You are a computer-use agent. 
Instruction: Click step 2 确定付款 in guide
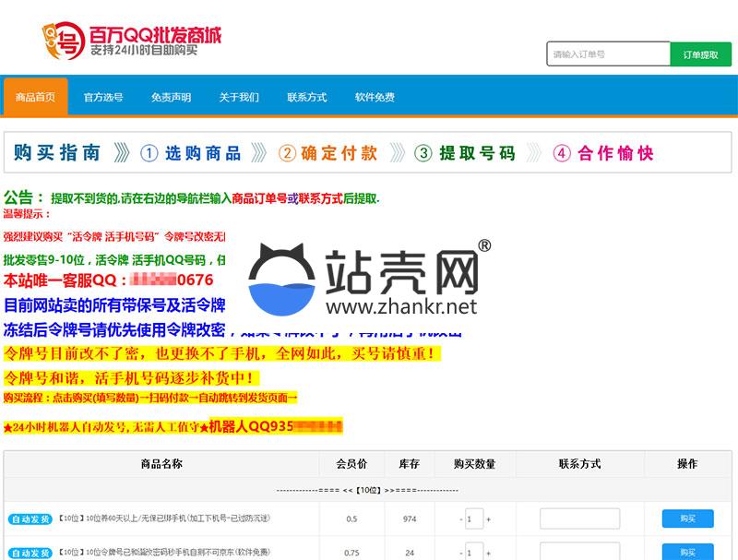click(328, 153)
